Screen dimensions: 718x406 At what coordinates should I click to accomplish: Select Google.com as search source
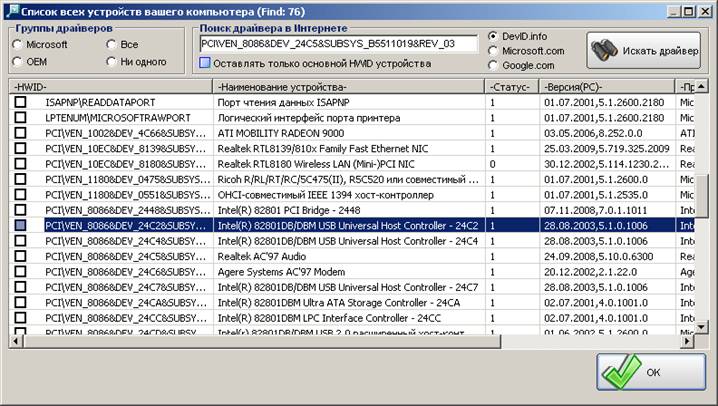click(493, 65)
